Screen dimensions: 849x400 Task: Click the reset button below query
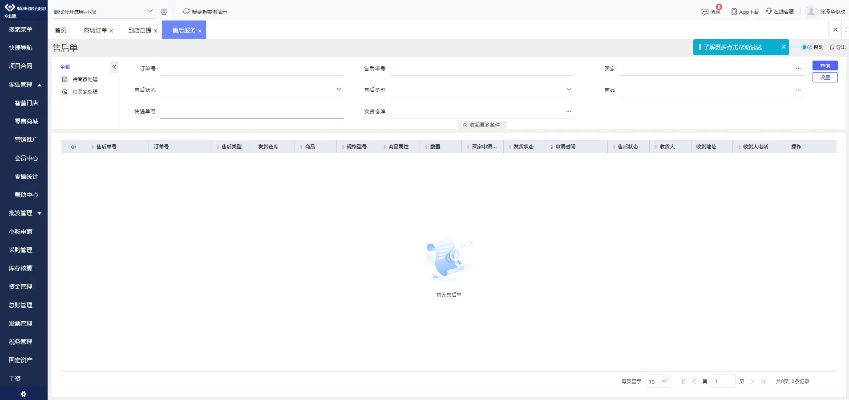pos(824,77)
